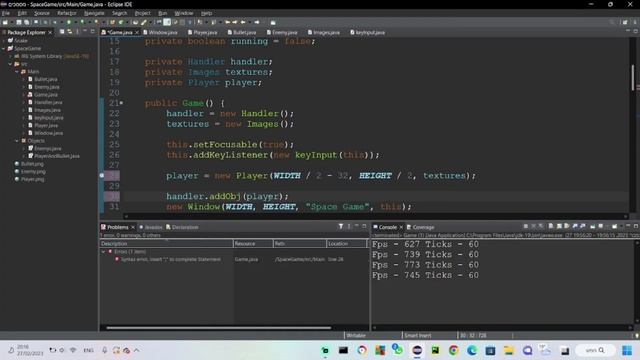Click the New file toolbar icon
The width and height of the screenshot is (640, 360).
tap(5, 22)
